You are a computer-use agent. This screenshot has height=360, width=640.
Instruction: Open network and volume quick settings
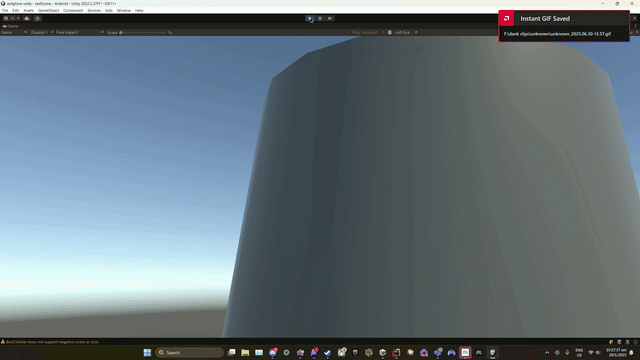point(594,353)
